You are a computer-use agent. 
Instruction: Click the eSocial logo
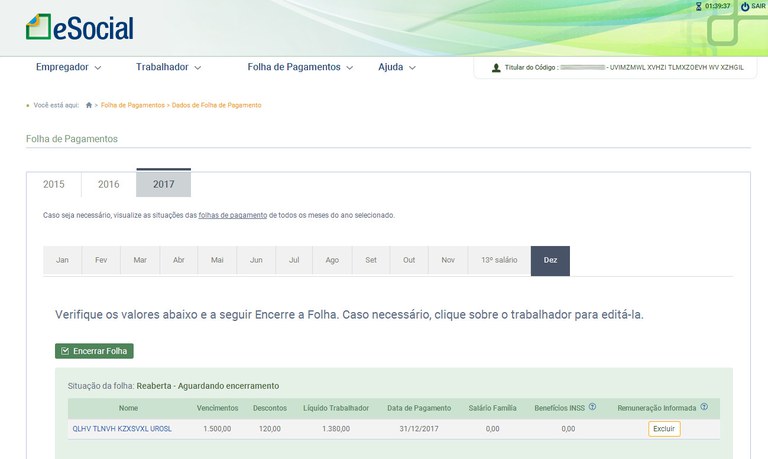(x=80, y=27)
